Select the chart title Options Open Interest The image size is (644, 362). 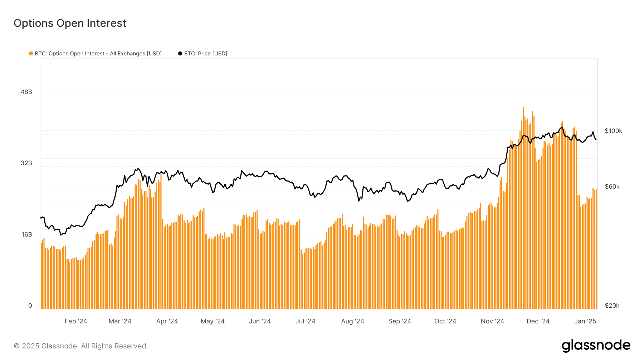(70, 23)
